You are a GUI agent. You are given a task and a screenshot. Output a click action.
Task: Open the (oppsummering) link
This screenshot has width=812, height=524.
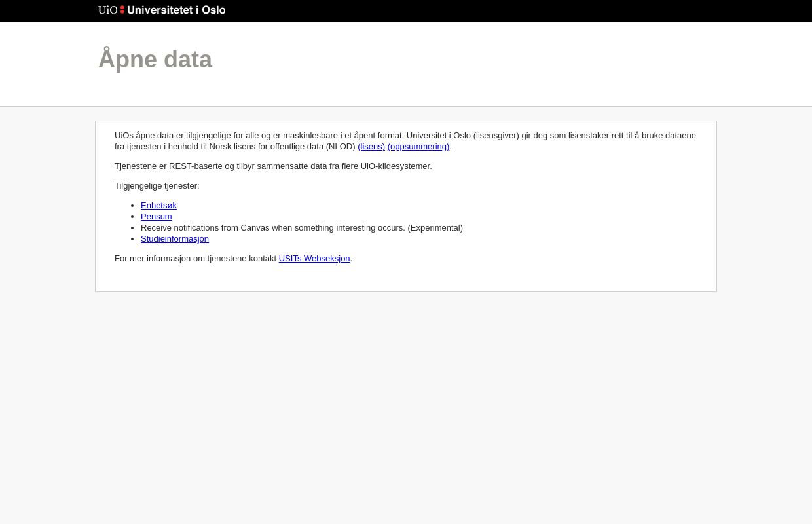click(x=418, y=147)
